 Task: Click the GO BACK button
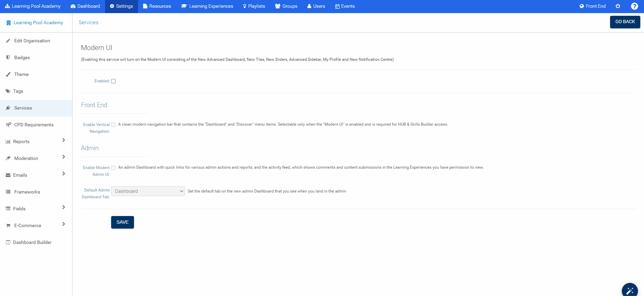pyautogui.click(x=625, y=22)
